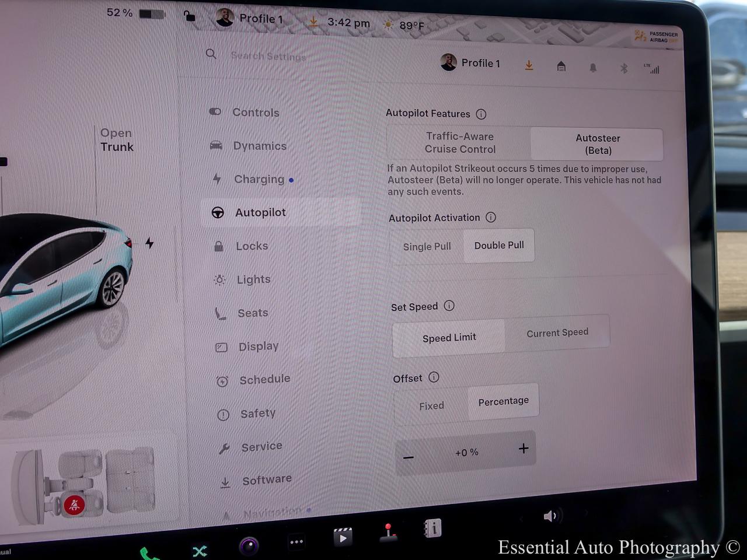Tap Open Trunk on the vehicle view
747x560 pixels.
coord(116,141)
